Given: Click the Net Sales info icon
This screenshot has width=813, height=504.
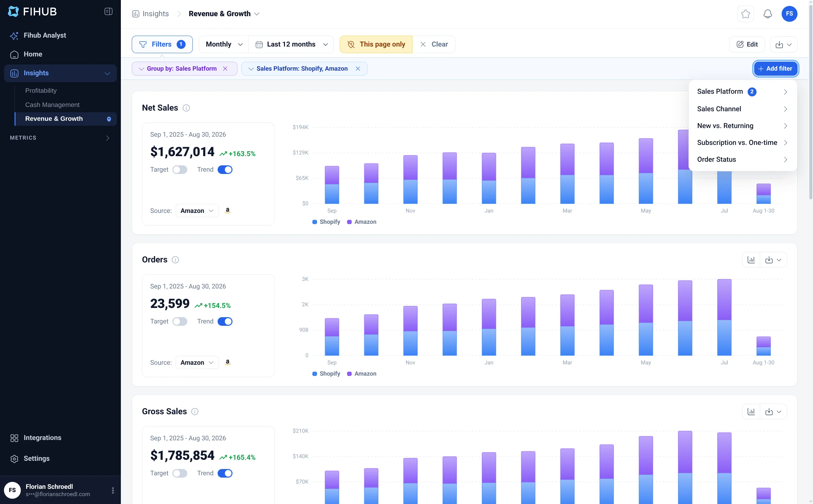Looking at the screenshot, I should pyautogui.click(x=186, y=108).
